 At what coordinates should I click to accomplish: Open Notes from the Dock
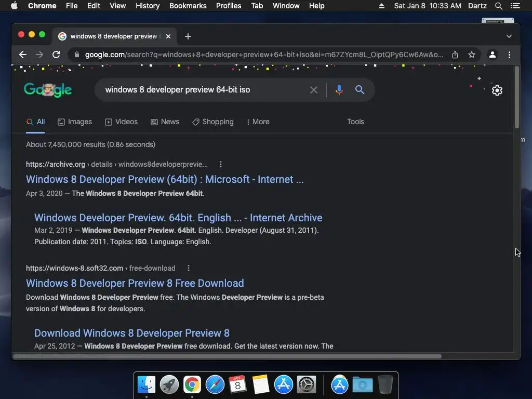[x=261, y=385]
